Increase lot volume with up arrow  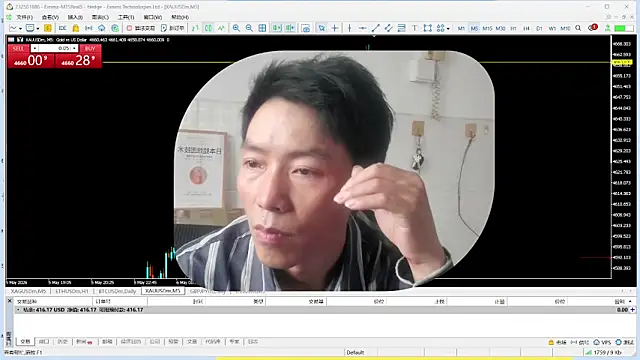click(74, 49)
